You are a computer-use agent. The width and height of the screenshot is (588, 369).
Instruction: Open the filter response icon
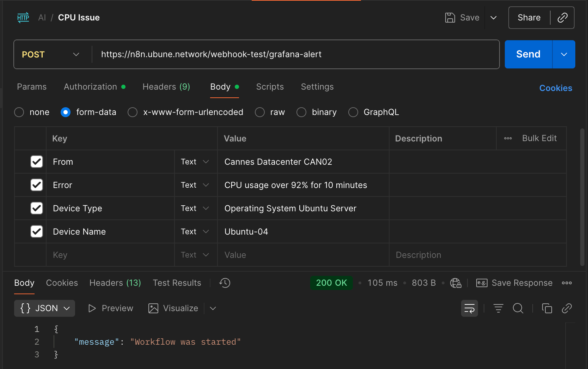click(498, 308)
